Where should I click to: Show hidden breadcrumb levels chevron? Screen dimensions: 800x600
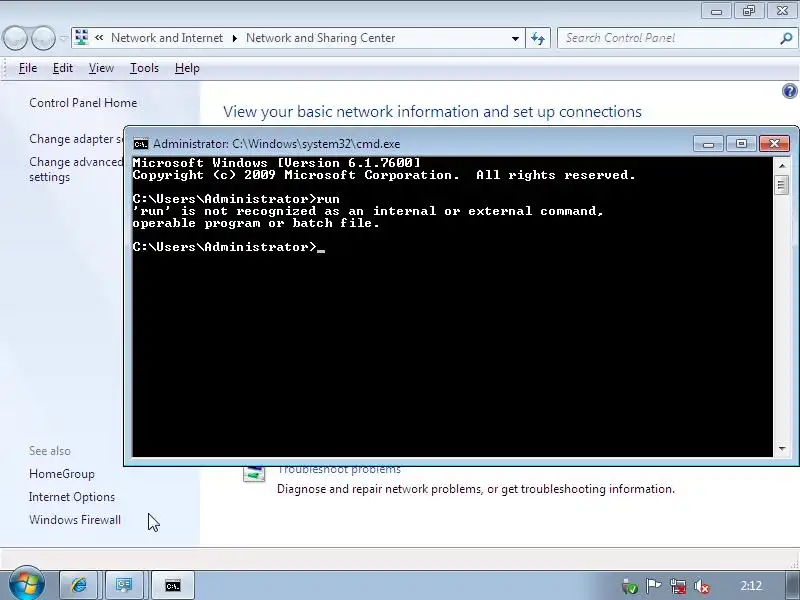point(99,38)
